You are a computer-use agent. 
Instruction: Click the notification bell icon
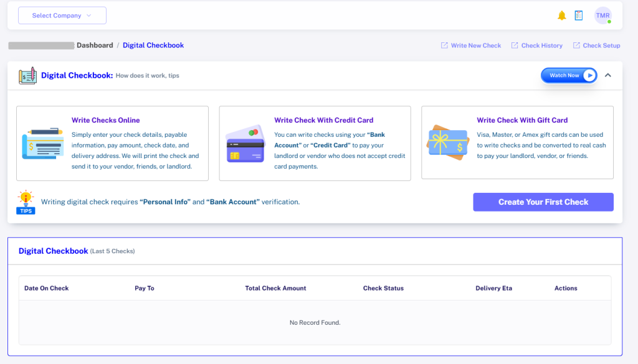point(561,16)
